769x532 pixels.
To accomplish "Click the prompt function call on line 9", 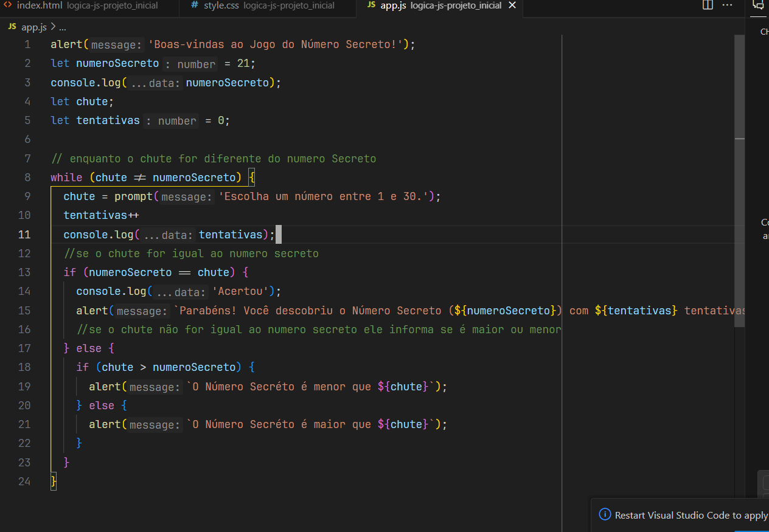I will click(x=133, y=196).
